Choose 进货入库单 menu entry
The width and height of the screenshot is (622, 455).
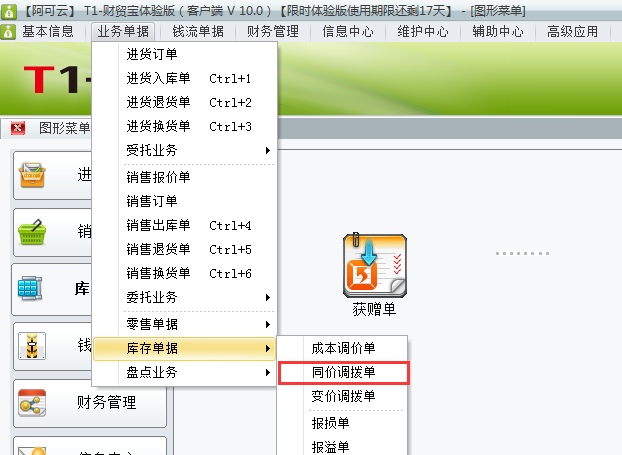(x=198, y=79)
